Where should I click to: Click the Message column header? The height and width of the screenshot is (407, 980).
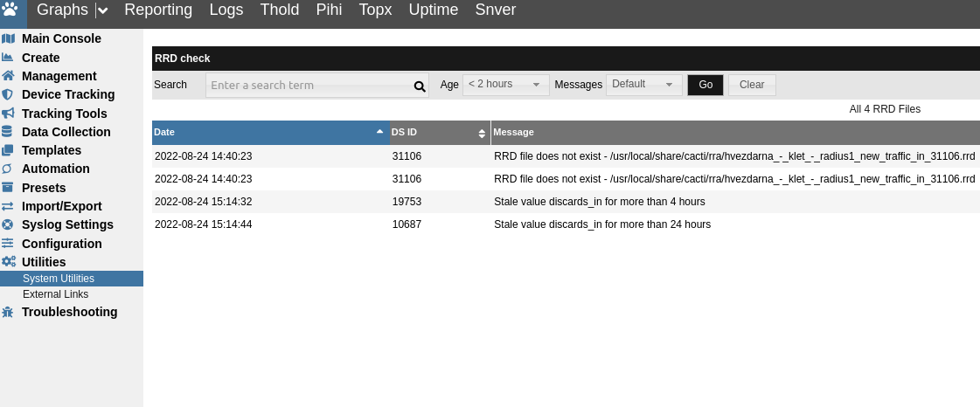click(x=735, y=133)
